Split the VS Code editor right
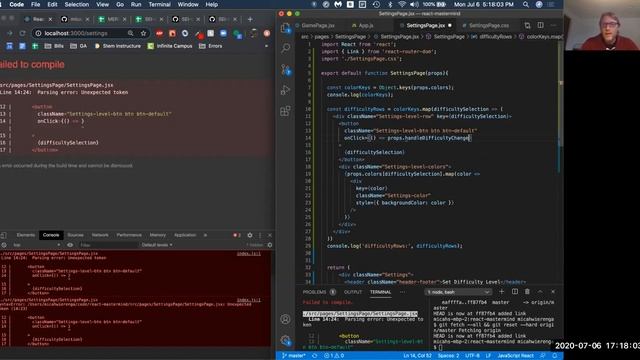Viewport: 640px width, 360px height. (x=540, y=25)
